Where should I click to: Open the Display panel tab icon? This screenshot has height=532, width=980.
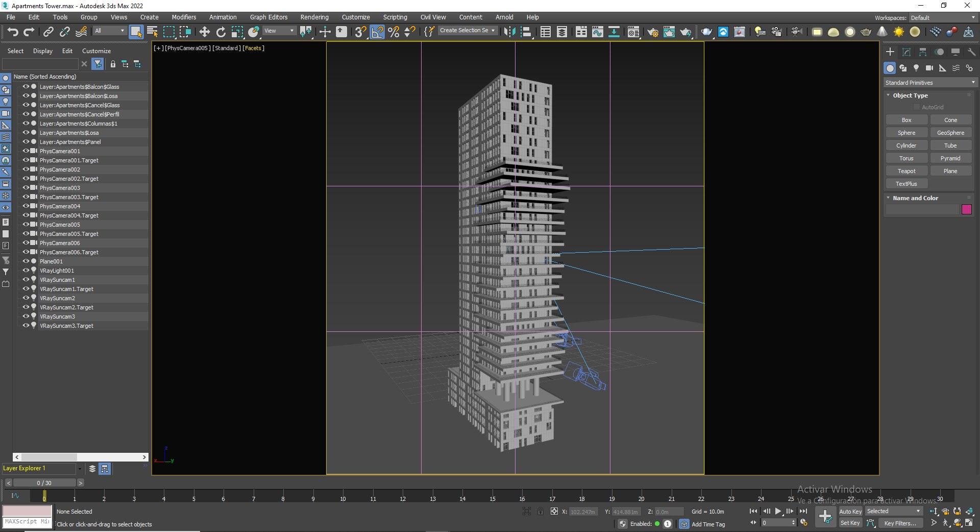click(x=955, y=52)
